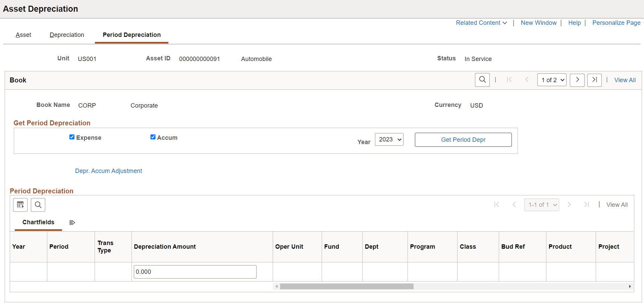Image resolution: width=644 pixels, height=305 pixels.
Task: Open the Year 2023 dropdown
Action: coord(389,139)
